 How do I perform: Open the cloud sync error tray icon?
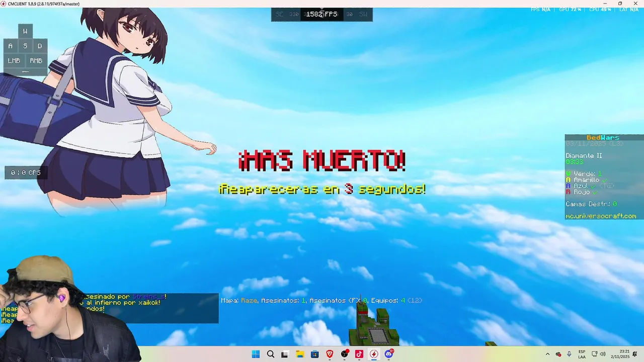(x=558, y=354)
